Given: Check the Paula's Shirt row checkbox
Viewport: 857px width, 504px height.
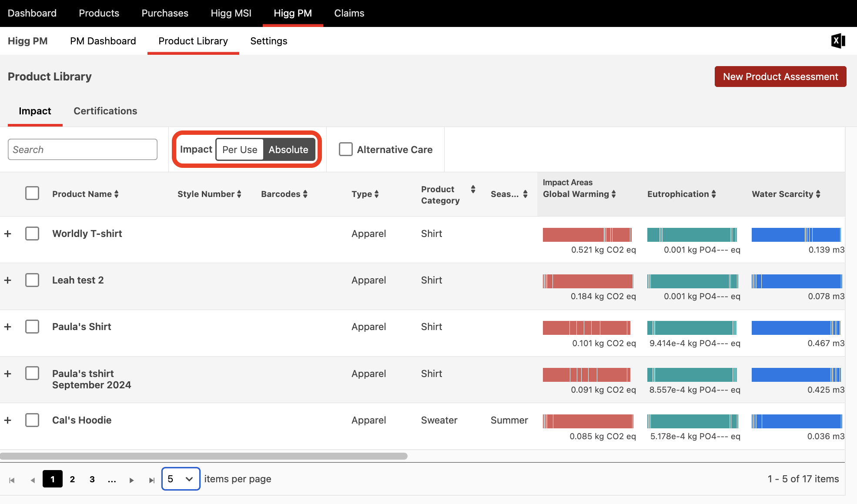Looking at the screenshot, I should coord(32,327).
